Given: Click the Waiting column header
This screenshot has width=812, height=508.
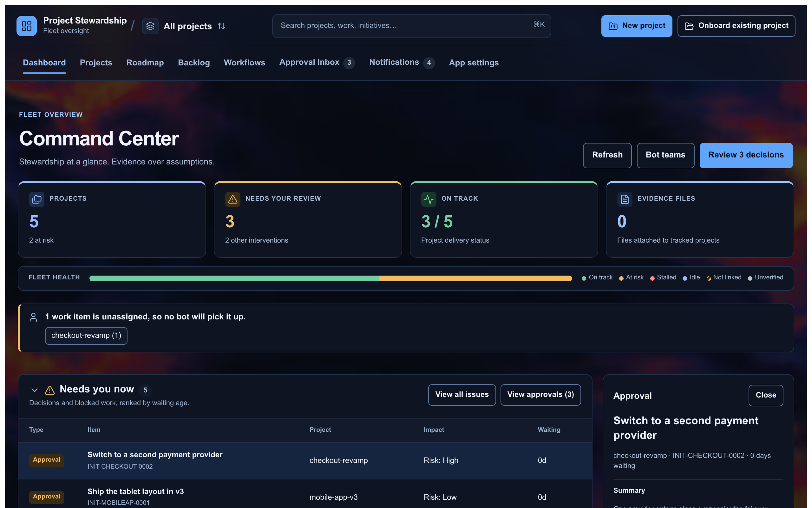Looking at the screenshot, I should (x=549, y=430).
